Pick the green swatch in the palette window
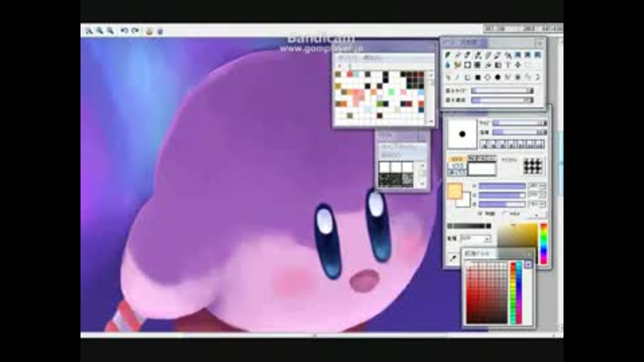The image size is (644, 362). tap(391, 93)
